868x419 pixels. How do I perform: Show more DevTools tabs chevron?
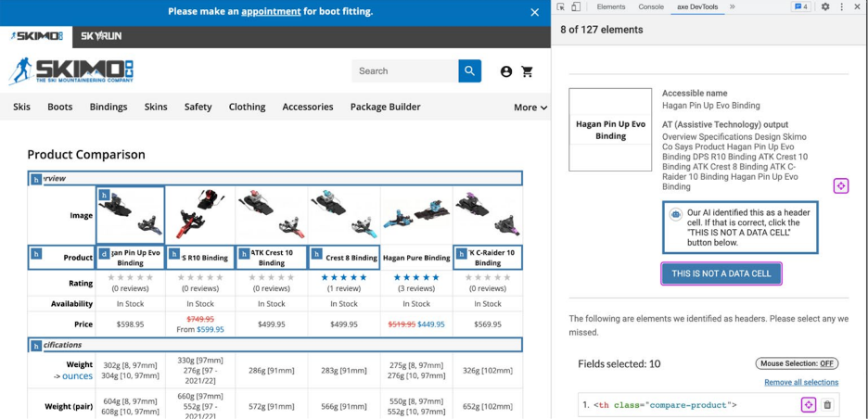[x=732, y=6]
